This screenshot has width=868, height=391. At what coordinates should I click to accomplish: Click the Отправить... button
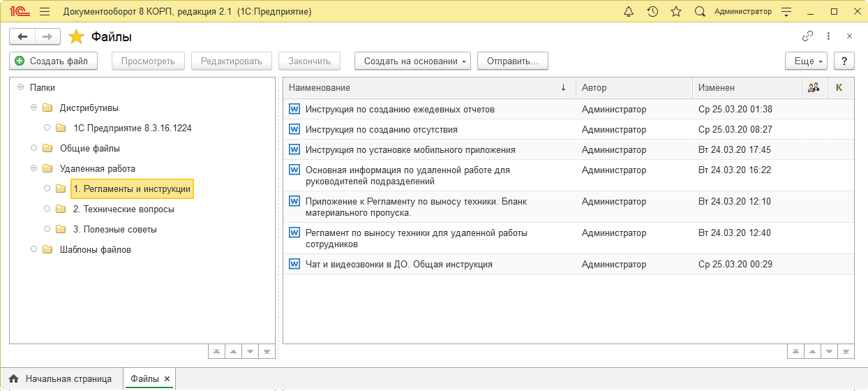[512, 61]
